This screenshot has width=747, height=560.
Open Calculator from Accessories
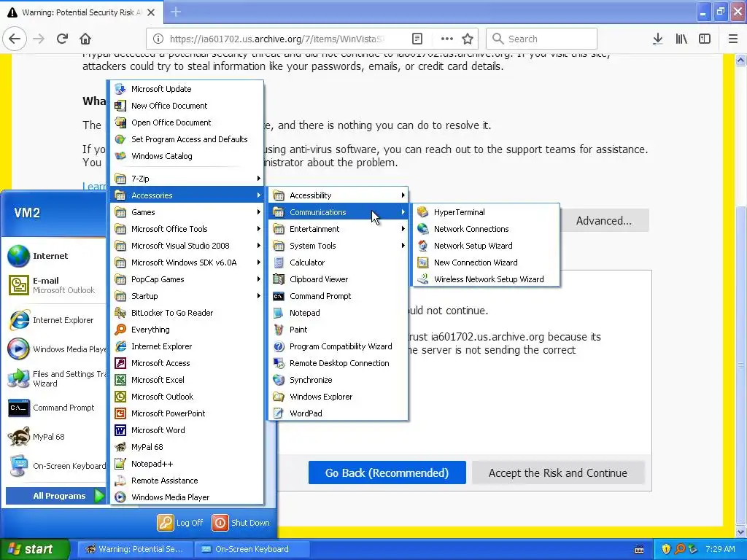tap(338, 262)
